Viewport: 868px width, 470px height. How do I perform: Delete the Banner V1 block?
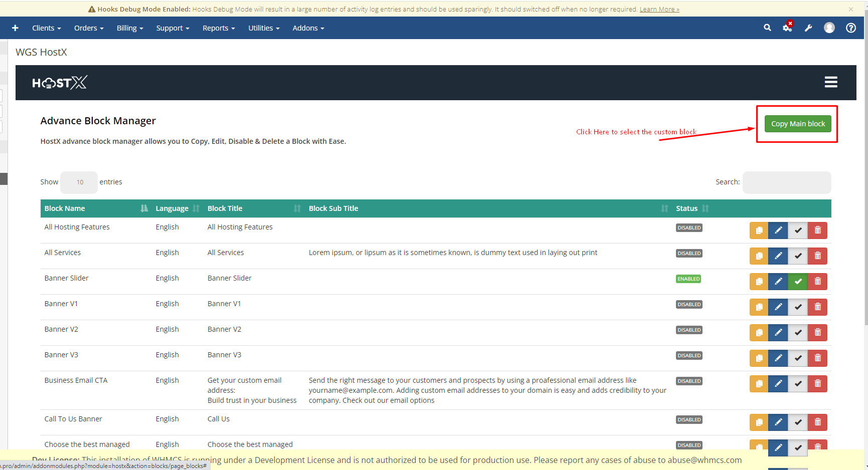(x=817, y=307)
